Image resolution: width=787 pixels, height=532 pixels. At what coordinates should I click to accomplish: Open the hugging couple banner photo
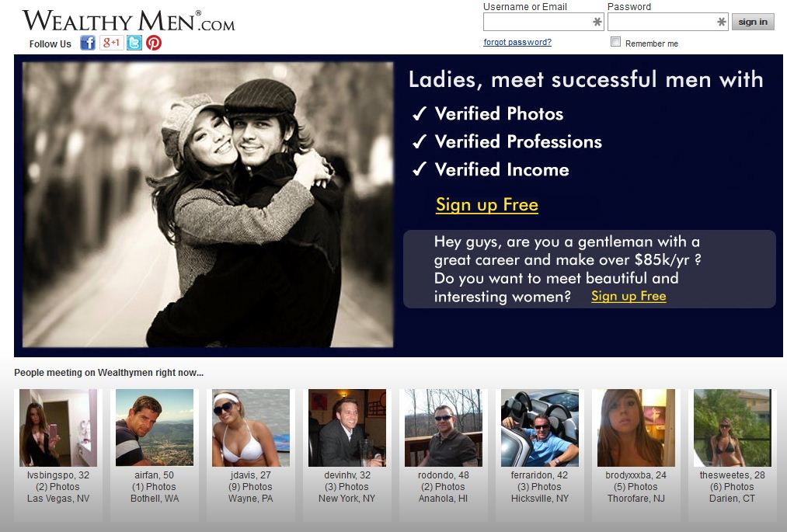[207, 204]
